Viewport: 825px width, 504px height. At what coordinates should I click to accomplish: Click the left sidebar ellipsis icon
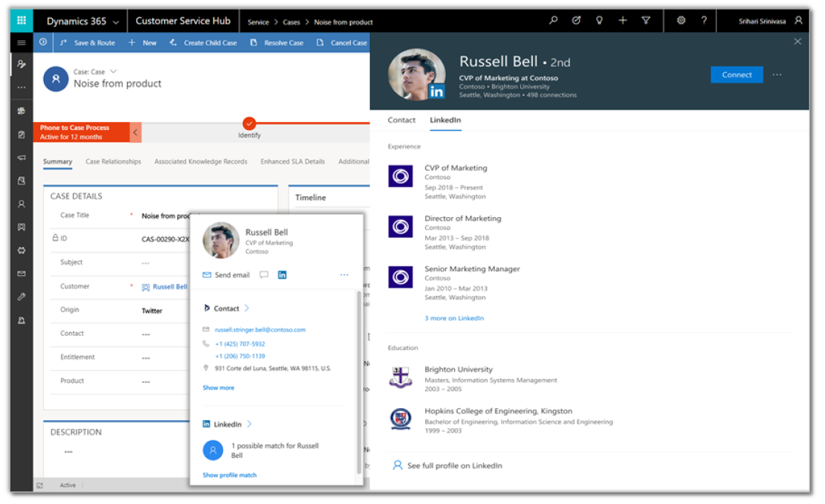[x=22, y=87]
